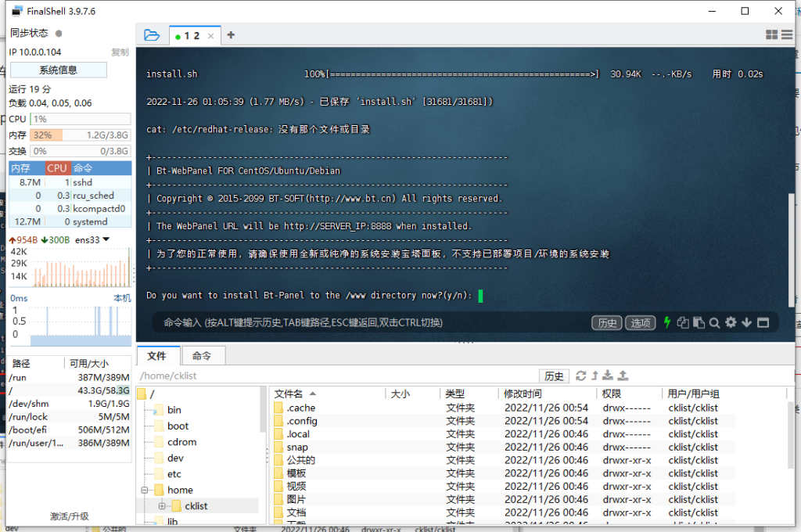
Task: Sort file list by 大小 header
Action: (411, 394)
